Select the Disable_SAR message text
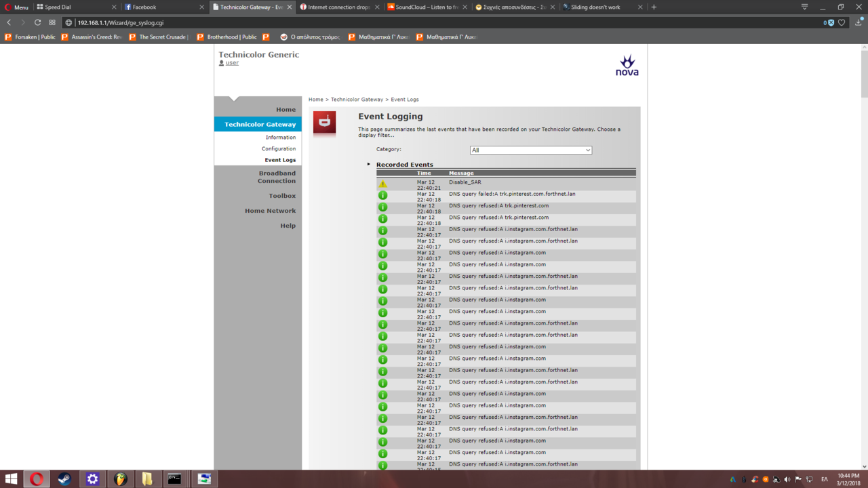This screenshot has width=868, height=488. click(465, 182)
